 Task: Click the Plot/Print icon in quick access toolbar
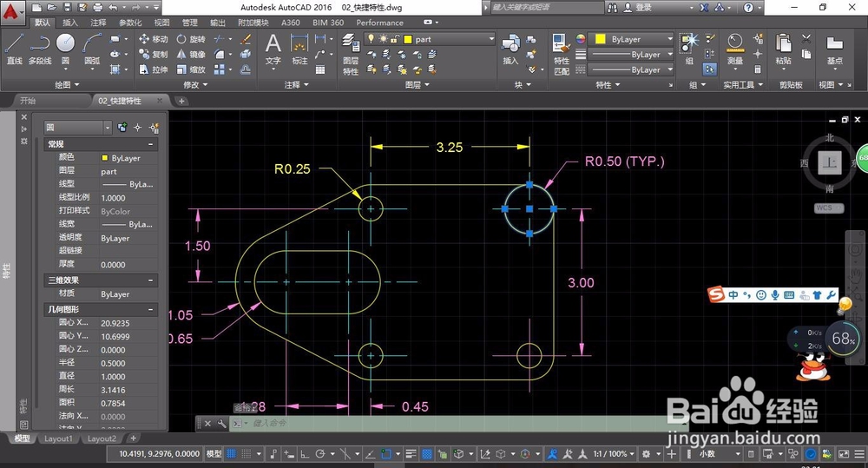98,7
